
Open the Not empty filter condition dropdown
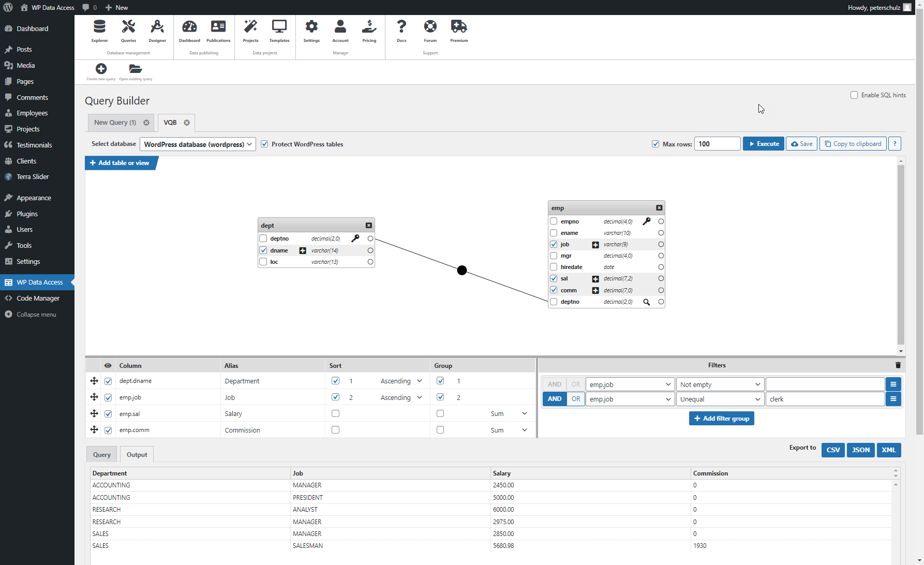coord(720,384)
